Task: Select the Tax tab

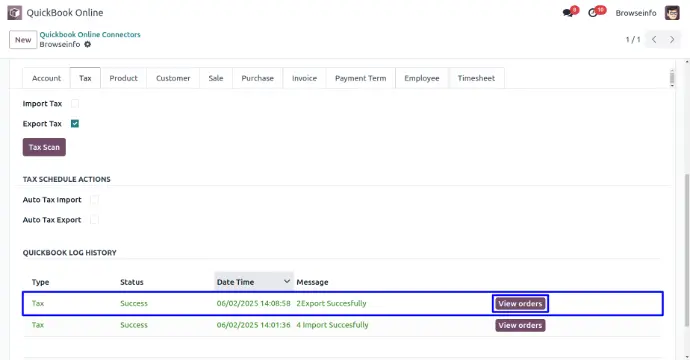Action: tap(85, 78)
